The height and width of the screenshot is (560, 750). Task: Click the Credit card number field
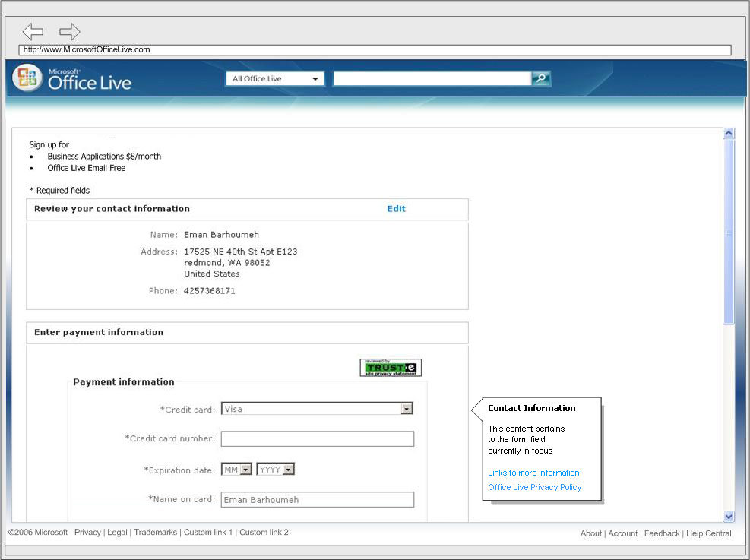[x=317, y=439]
